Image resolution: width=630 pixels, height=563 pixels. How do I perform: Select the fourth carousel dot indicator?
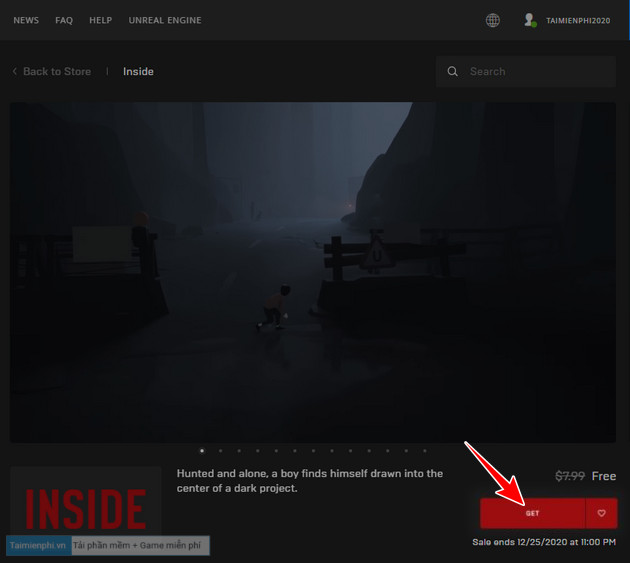point(258,451)
